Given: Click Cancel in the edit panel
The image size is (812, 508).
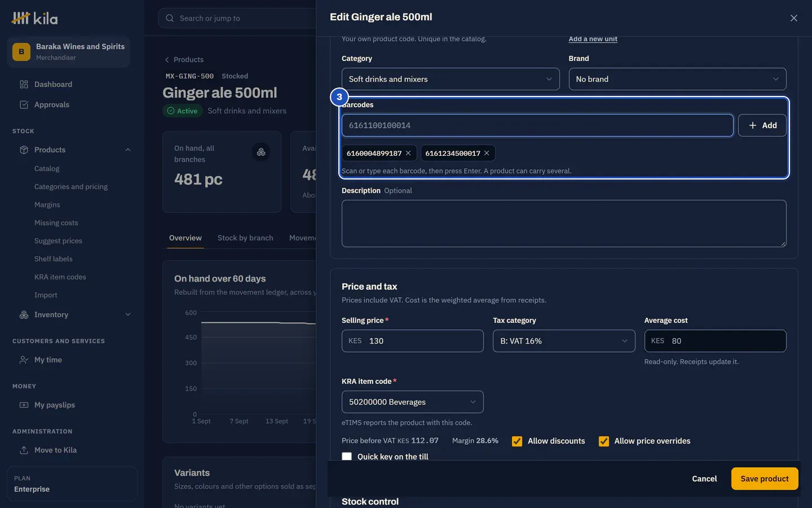Looking at the screenshot, I should tap(704, 479).
